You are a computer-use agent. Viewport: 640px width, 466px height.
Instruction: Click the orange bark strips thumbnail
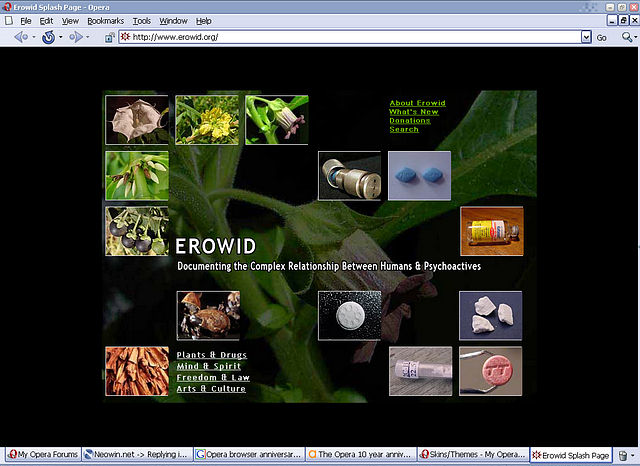[137, 371]
